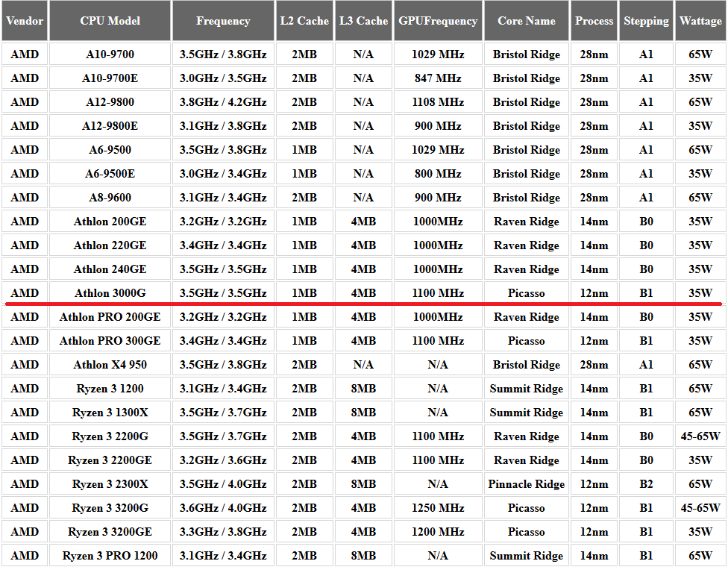This screenshot has height=567, width=728.
Task: Click Summit Ridge in the Ryzen 3 1200 row
Action: [x=527, y=389]
